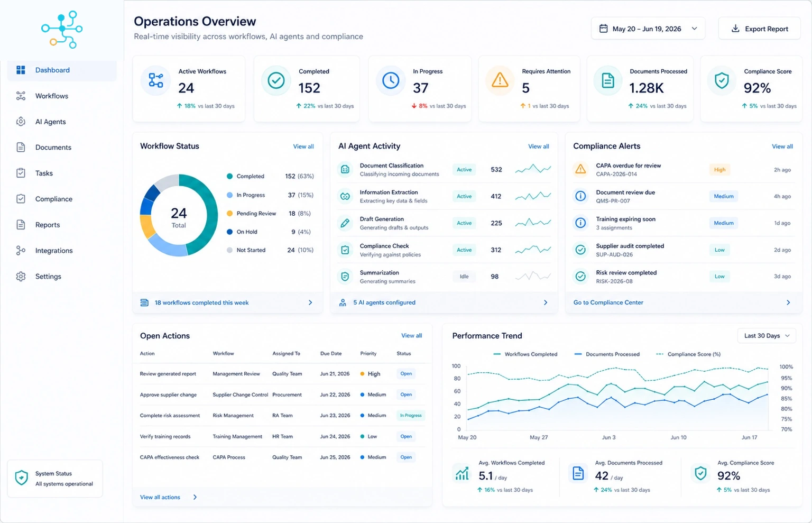This screenshot has height=523, width=812.
Task: Click the Export Report button
Action: [759, 29]
